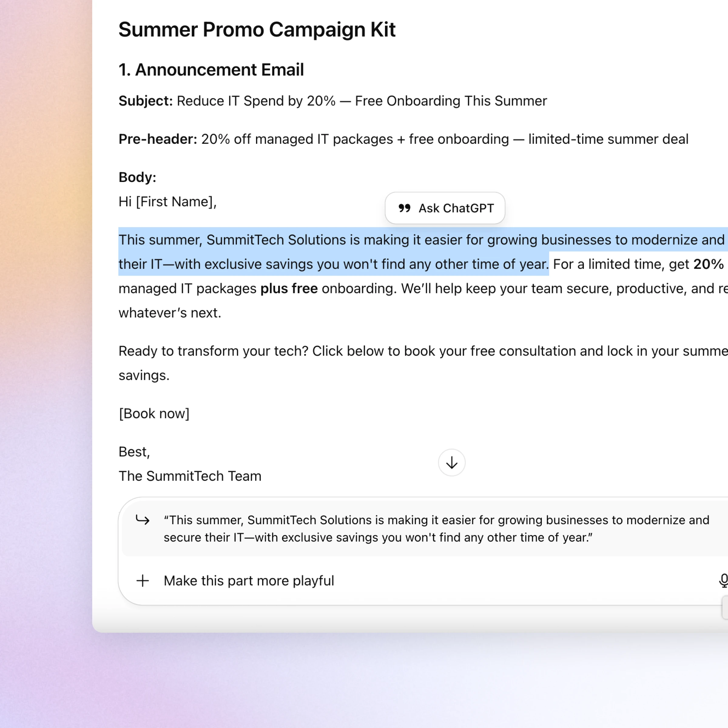
Task: Click the 'Hi [First Name],' greeting line
Action: coord(167,202)
